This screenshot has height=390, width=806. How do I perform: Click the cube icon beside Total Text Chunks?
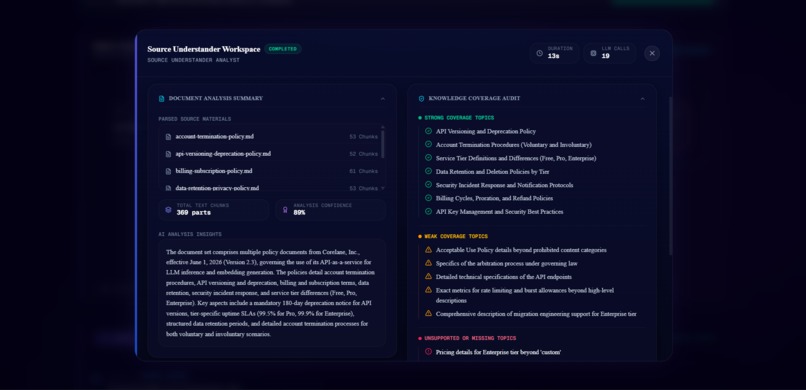tap(168, 210)
